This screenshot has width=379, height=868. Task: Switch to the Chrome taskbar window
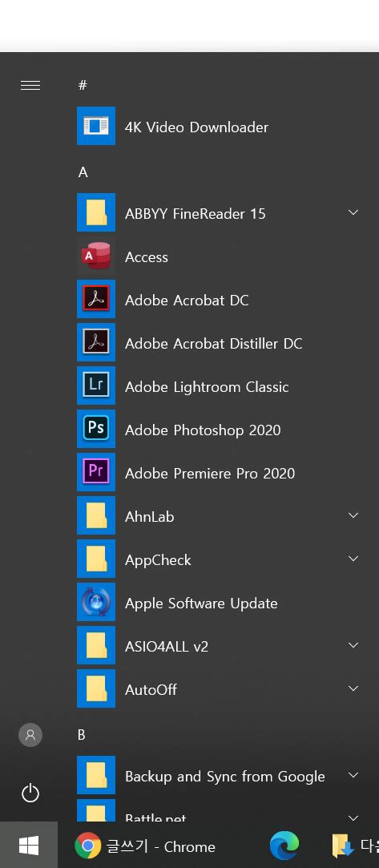[145, 846]
